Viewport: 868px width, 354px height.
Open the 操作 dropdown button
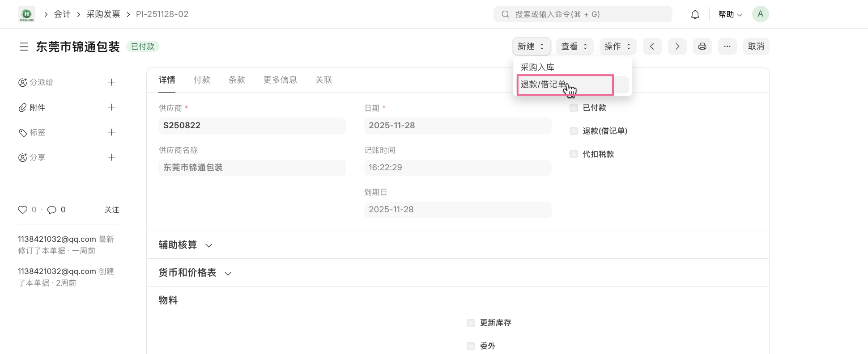[x=617, y=46]
